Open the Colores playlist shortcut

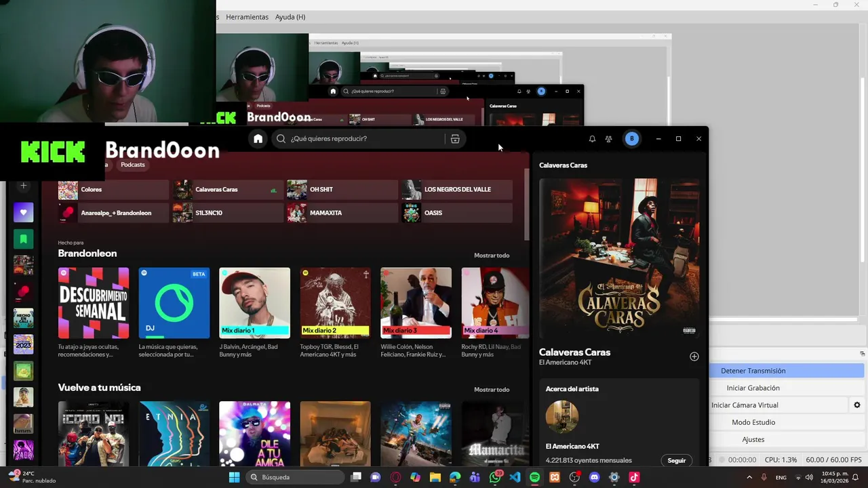click(x=113, y=190)
